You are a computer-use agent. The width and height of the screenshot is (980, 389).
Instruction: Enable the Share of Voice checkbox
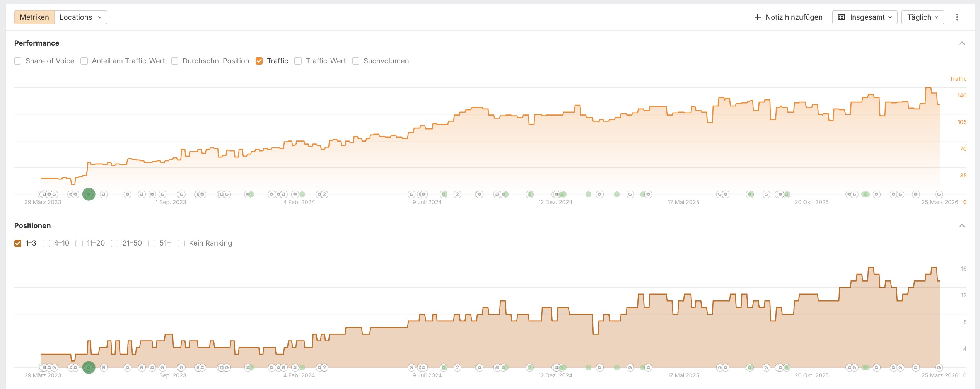tap(18, 61)
